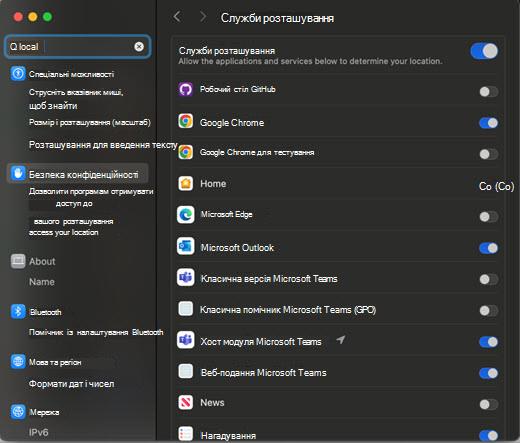The width and height of the screenshot is (520, 443).
Task: Click the Google Chrome для тестування icon
Action: pyautogui.click(x=186, y=152)
